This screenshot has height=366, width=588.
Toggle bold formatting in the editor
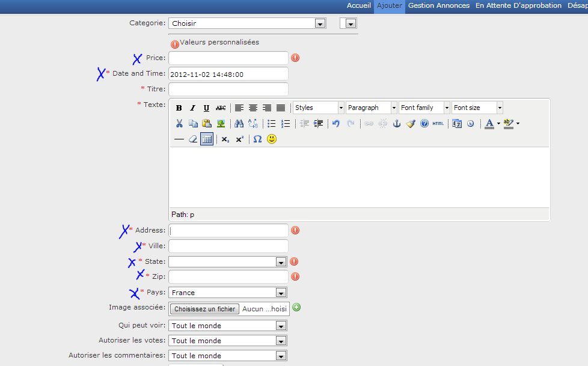179,108
